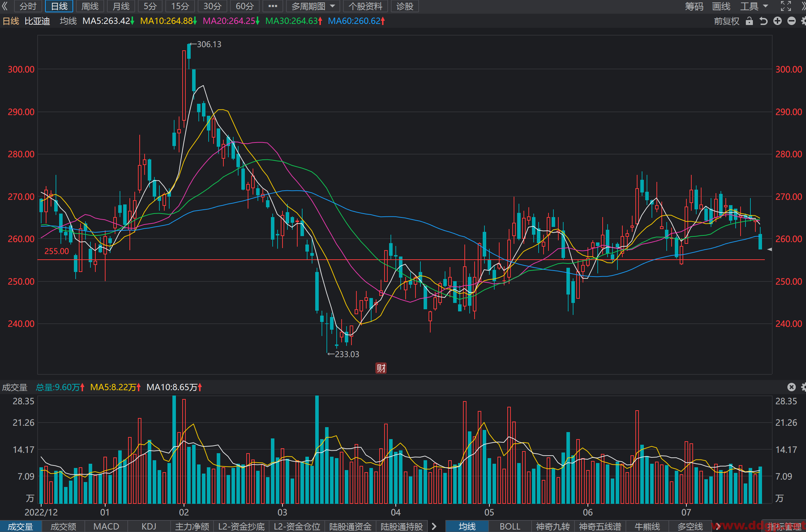Zoom in chart with plus circle icon
Screen dimensions: 806x532
coord(778,21)
